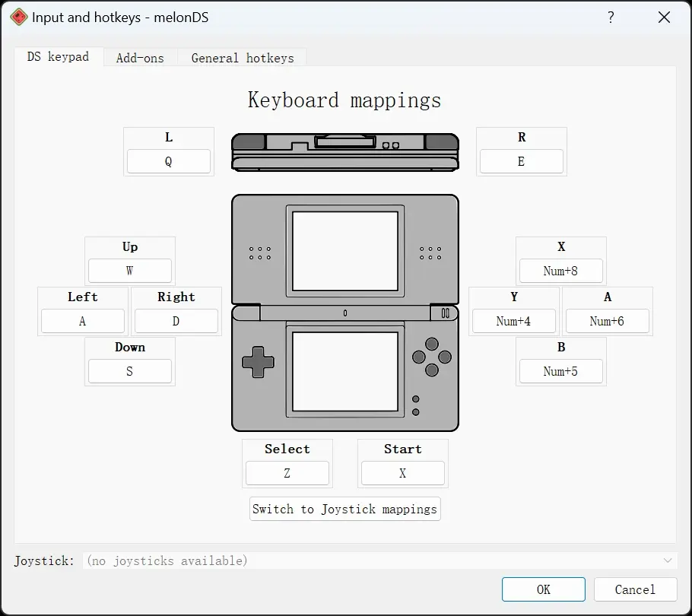Click the B button mapping Num+5
The image size is (692, 616).
[x=561, y=371]
